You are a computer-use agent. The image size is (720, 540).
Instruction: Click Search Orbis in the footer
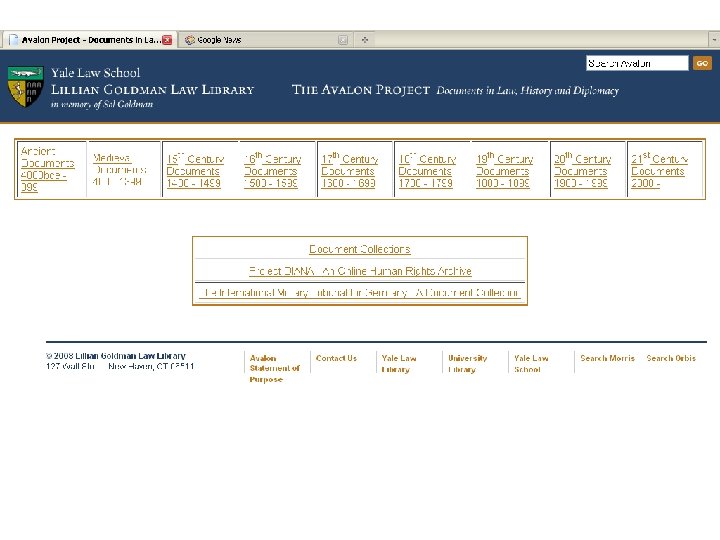click(x=671, y=358)
